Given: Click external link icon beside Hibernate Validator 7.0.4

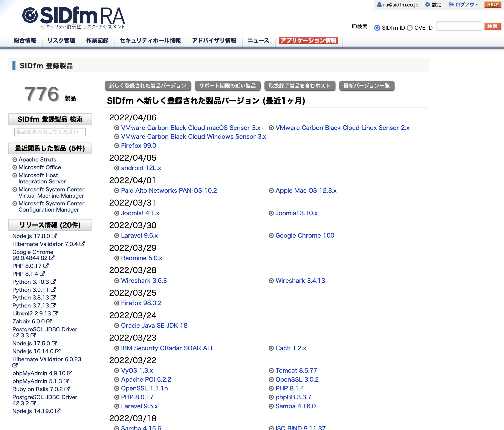Looking at the screenshot, I should (82, 244).
